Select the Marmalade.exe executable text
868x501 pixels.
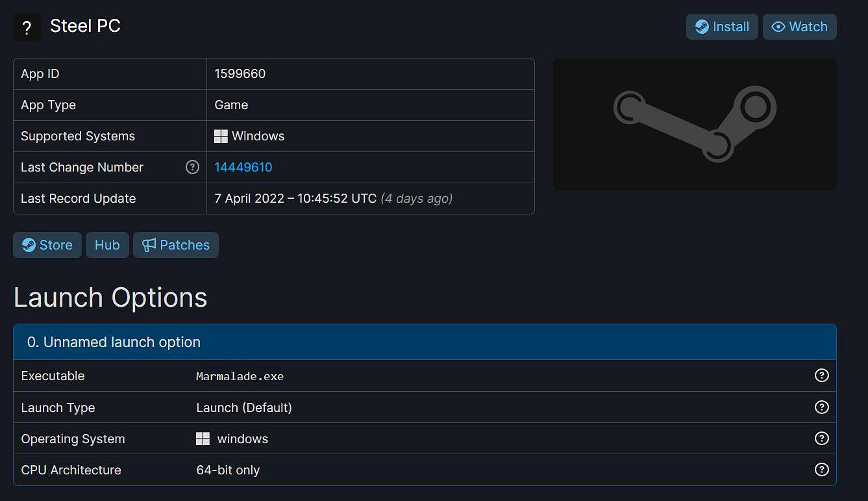pyautogui.click(x=240, y=376)
